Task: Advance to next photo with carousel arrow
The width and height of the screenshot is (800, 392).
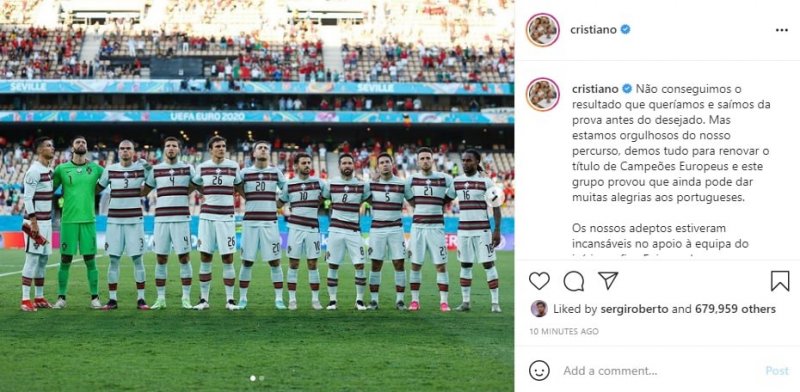Action: (494, 197)
